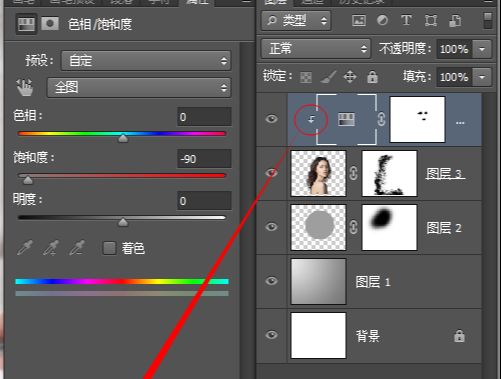Open the 填充 fill arrow dropdown
The image size is (501, 379).
[482, 77]
